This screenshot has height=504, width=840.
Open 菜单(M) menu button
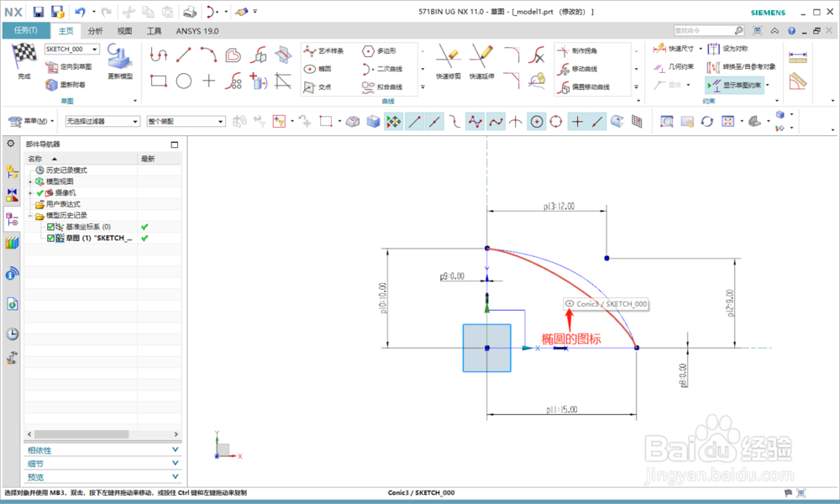tap(32, 122)
